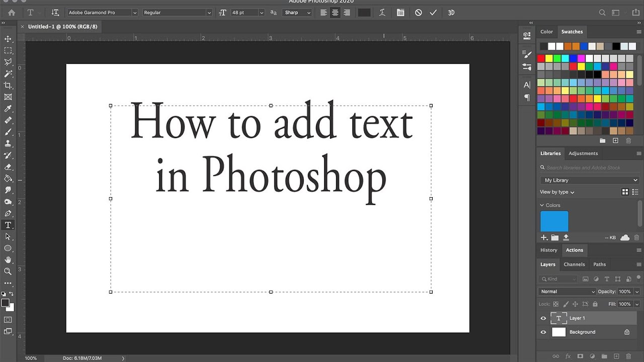Switch to the Adjustments tab

click(583, 153)
